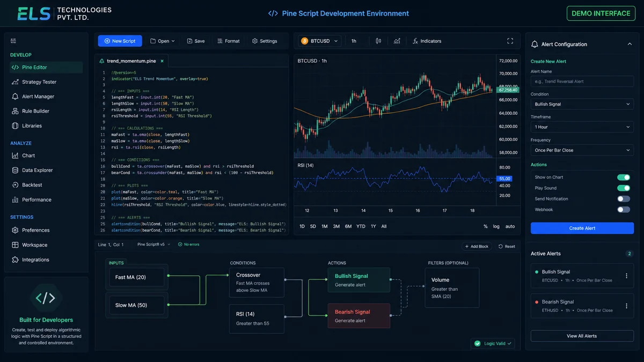
Task: Open editor Settings in the toolbar
Action: click(265, 41)
